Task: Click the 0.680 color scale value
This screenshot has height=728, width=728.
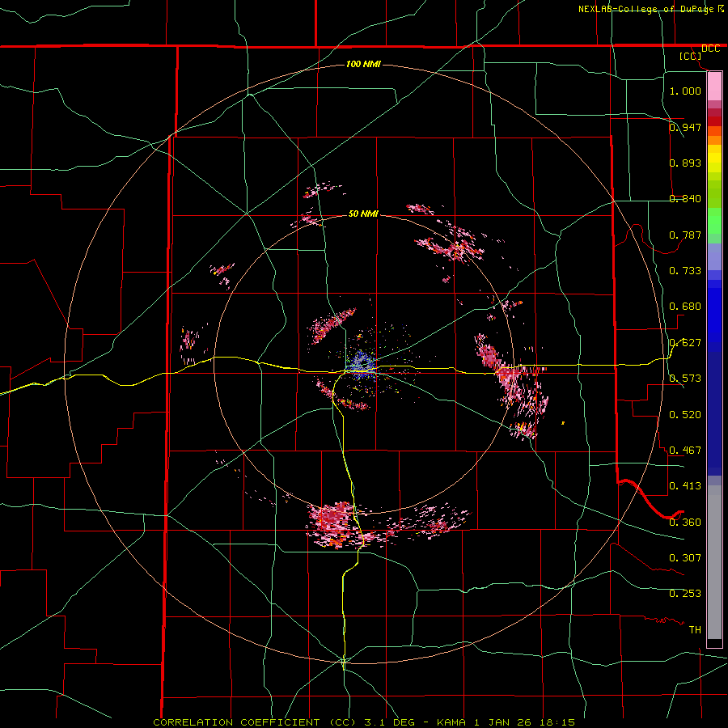Action: pyautogui.click(x=685, y=306)
